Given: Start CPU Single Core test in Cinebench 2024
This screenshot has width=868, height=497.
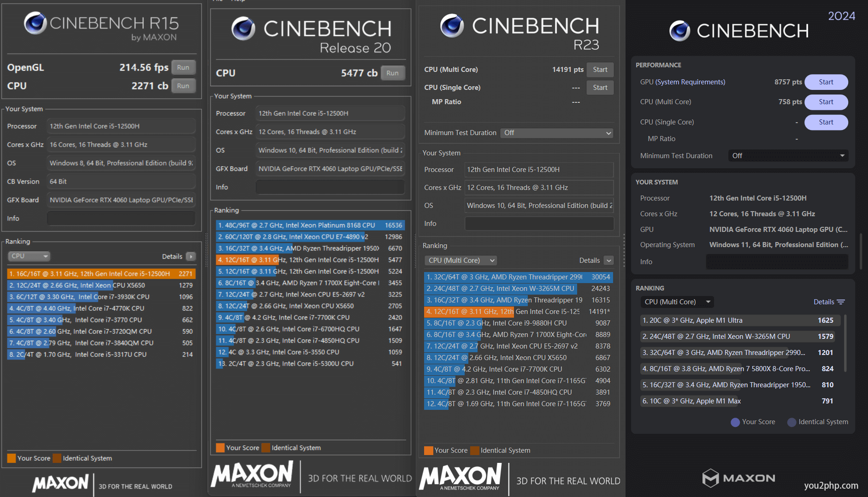Looking at the screenshot, I should tap(826, 122).
